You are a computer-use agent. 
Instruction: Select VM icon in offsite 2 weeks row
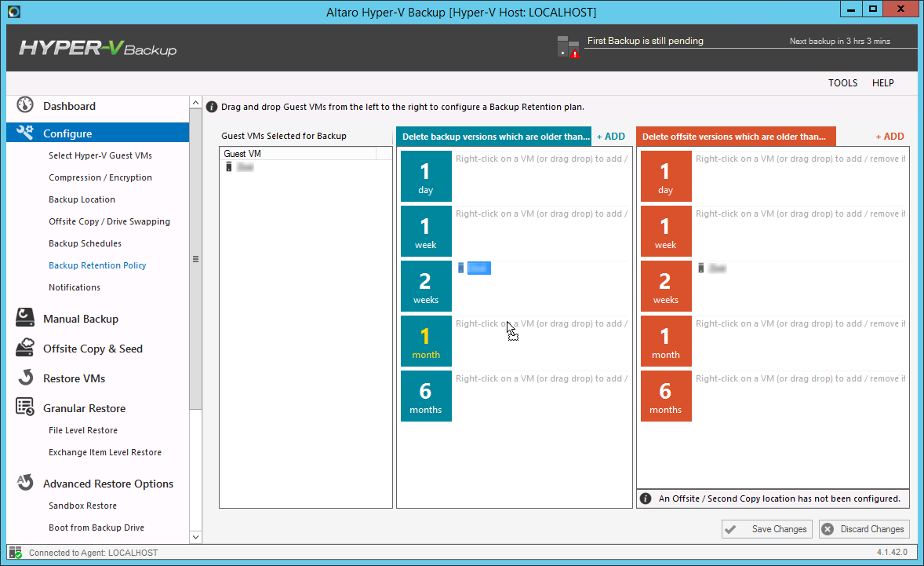coord(700,268)
